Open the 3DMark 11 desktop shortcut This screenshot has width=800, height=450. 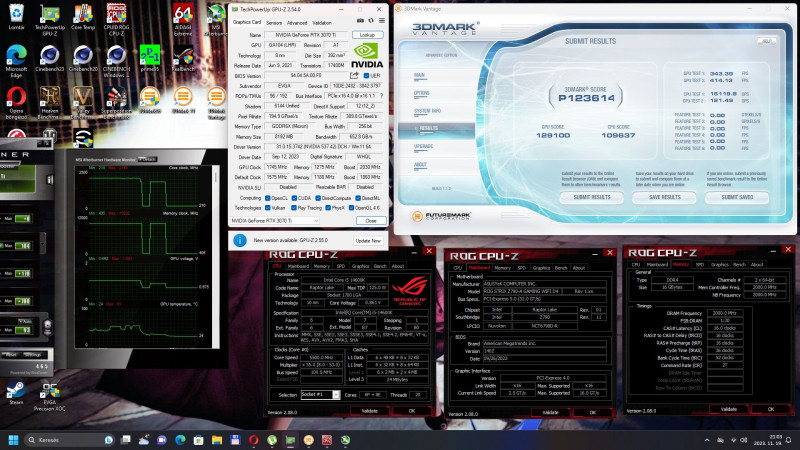(x=183, y=100)
